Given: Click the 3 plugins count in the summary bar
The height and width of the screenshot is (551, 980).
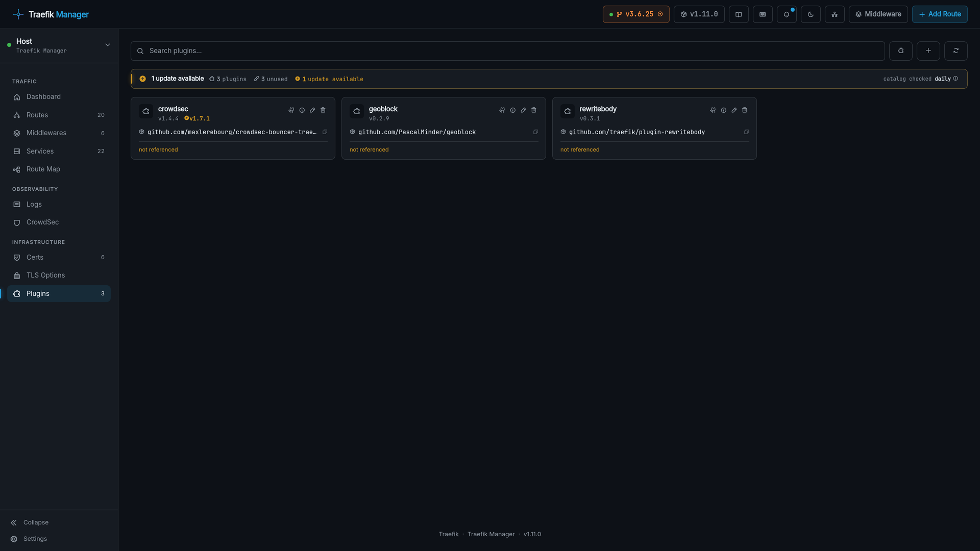Looking at the screenshot, I should click(x=228, y=79).
